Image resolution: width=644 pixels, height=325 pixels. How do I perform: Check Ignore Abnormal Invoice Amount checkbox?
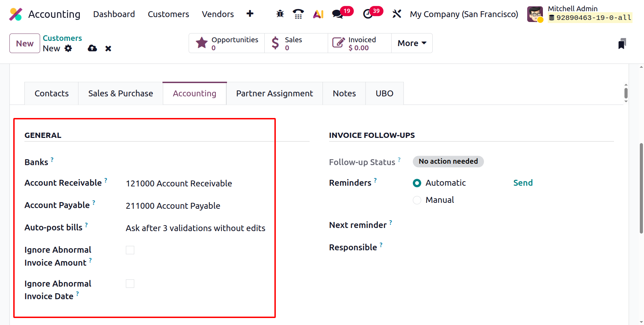[x=130, y=250]
